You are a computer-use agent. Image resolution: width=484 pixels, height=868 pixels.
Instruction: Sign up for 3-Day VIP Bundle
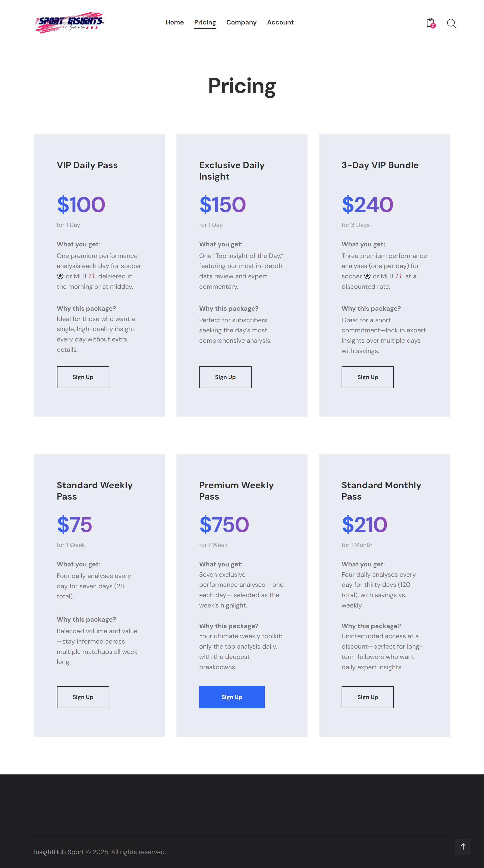click(368, 377)
